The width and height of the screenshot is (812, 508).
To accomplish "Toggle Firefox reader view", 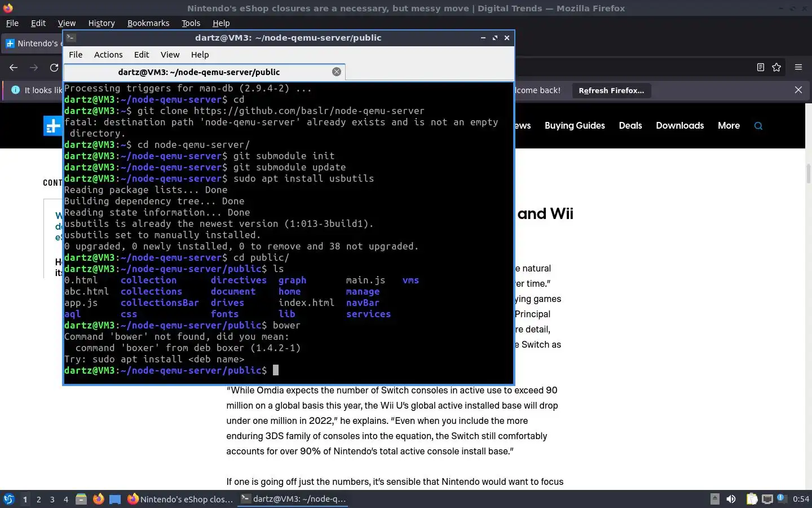I will tap(761, 67).
